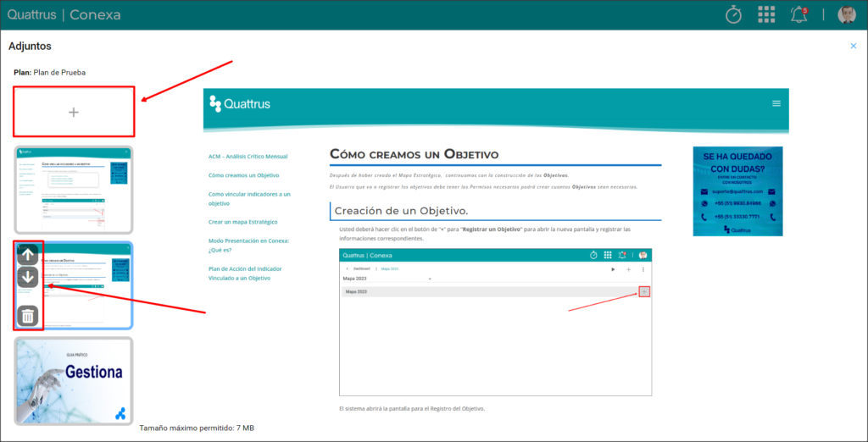
Task: Add a new attachment with plus box
Action: pos(74,112)
